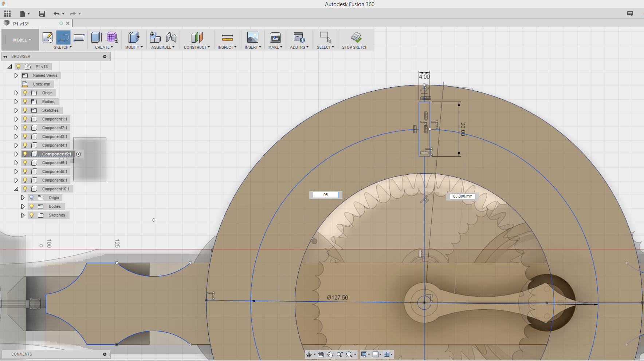Click the Save icon

click(x=42, y=14)
